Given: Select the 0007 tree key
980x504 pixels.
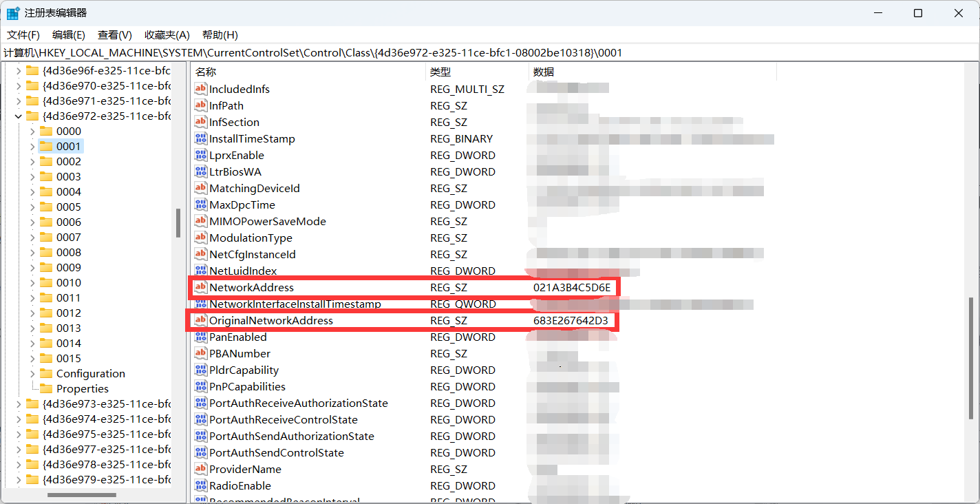Looking at the screenshot, I should click(x=69, y=237).
